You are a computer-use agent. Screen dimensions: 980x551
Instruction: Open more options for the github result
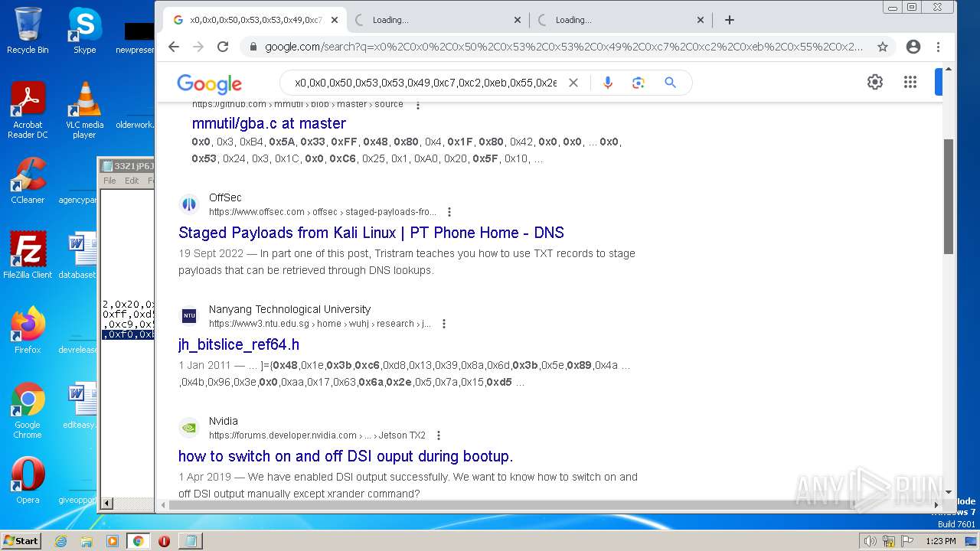point(418,105)
